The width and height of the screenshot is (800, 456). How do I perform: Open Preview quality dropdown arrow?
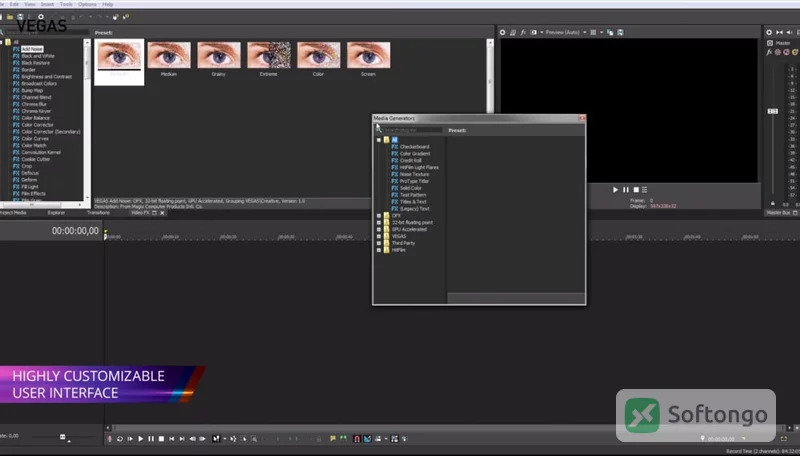tap(585, 32)
